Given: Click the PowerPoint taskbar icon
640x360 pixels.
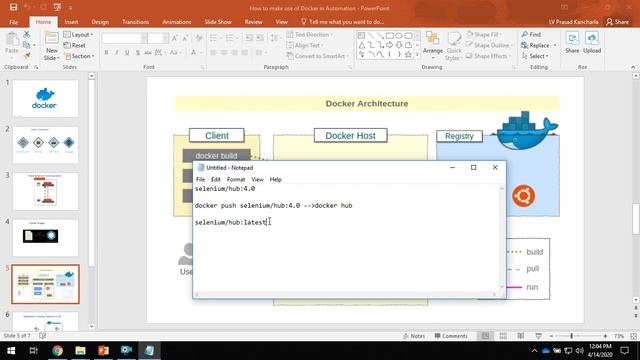Looking at the screenshot, I should [103, 351].
